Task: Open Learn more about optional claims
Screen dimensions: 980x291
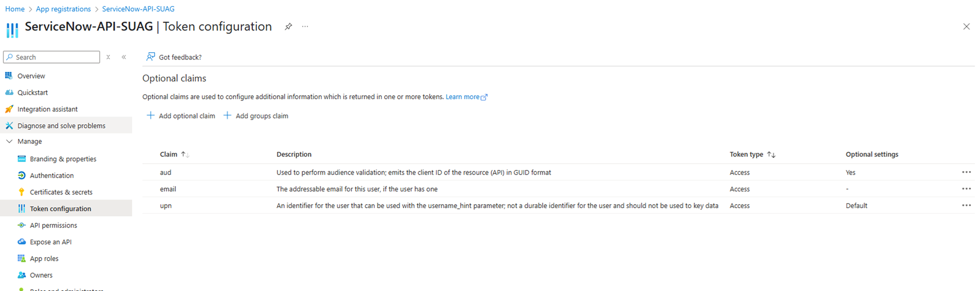Action: (463, 96)
